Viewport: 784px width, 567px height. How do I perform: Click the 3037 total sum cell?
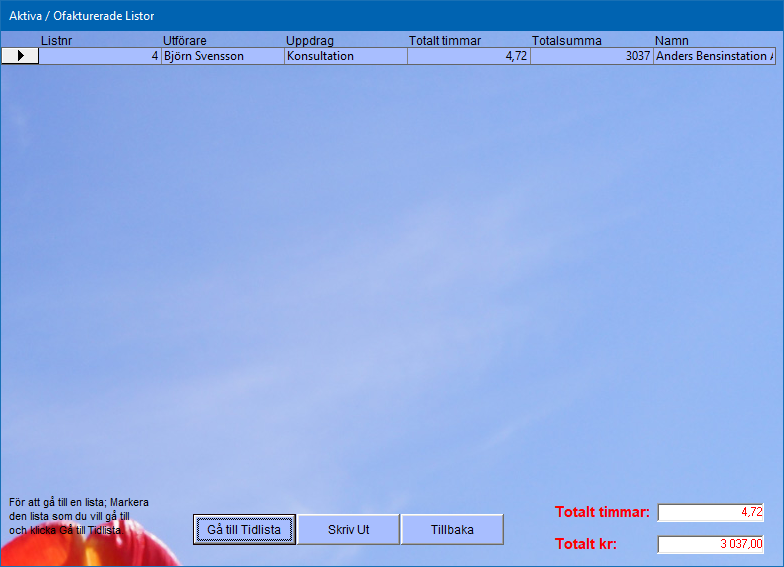(x=591, y=56)
